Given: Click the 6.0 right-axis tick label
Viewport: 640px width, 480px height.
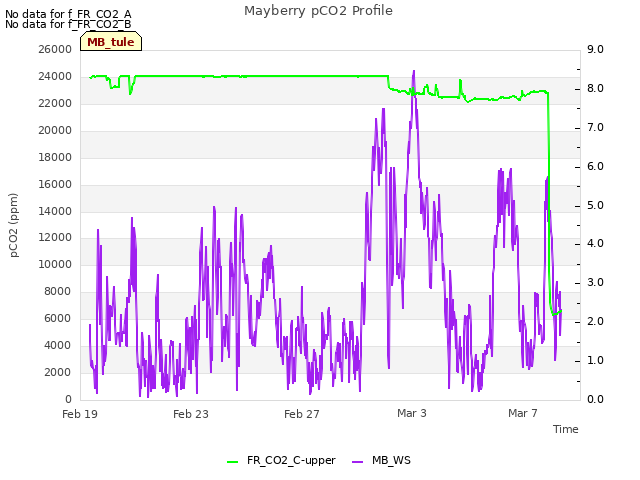Looking at the screenshot, I should coord(595,166).
